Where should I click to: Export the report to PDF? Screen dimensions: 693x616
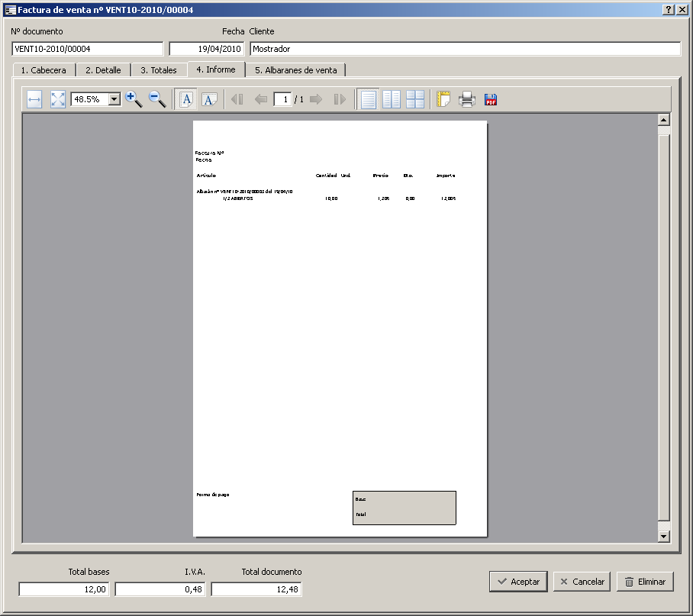491,99
